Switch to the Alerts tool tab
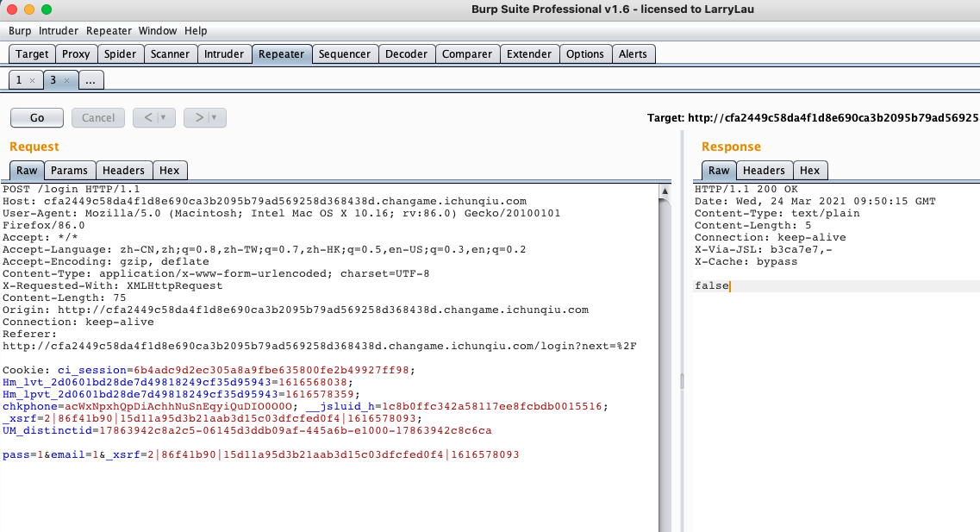980x532 pixels. 633,53
